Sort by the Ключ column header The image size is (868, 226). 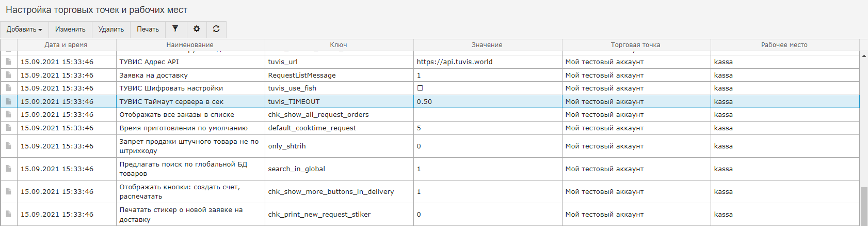pyautogui.click(x=339, y=45)
